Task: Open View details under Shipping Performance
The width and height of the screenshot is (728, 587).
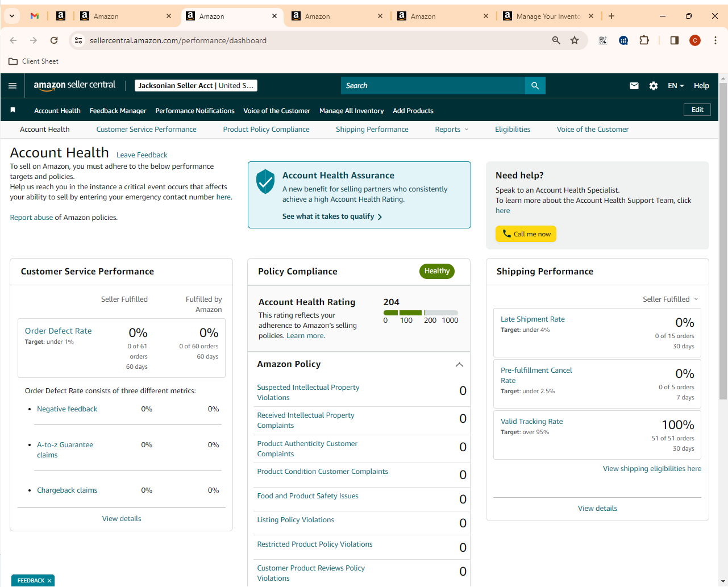Action: click(597, 509)
